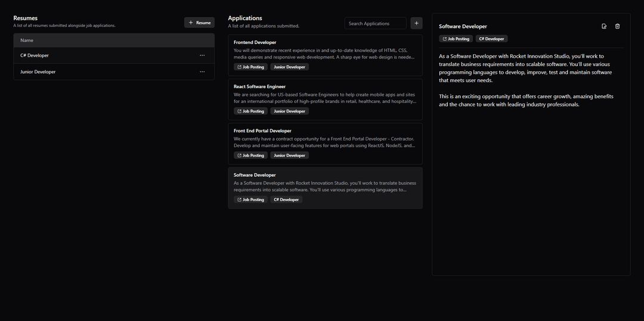Click the Search Applications input field
The height and width of the screenshot is (321, 644).
pos(375,23)
